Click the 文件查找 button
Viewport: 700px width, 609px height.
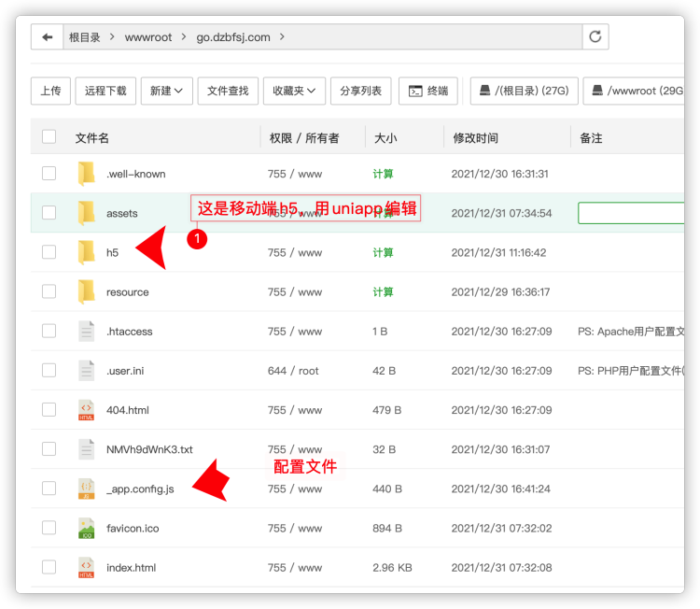click(228, 91)
